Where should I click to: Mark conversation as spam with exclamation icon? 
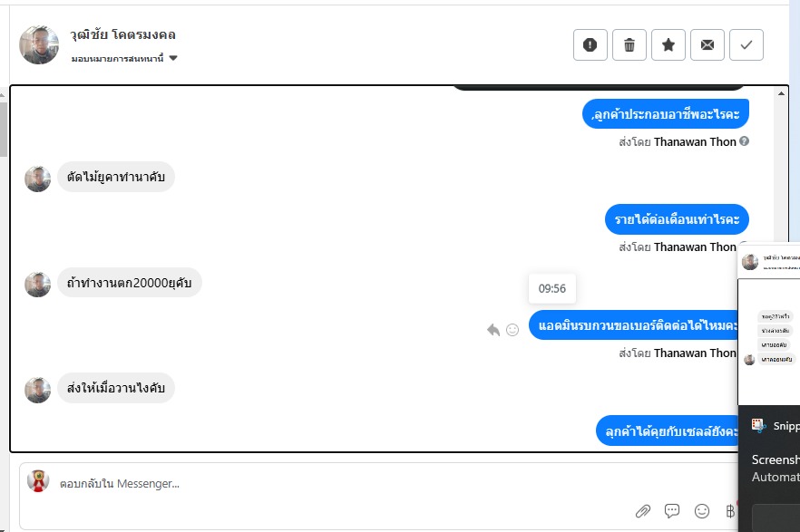[590, 45]
